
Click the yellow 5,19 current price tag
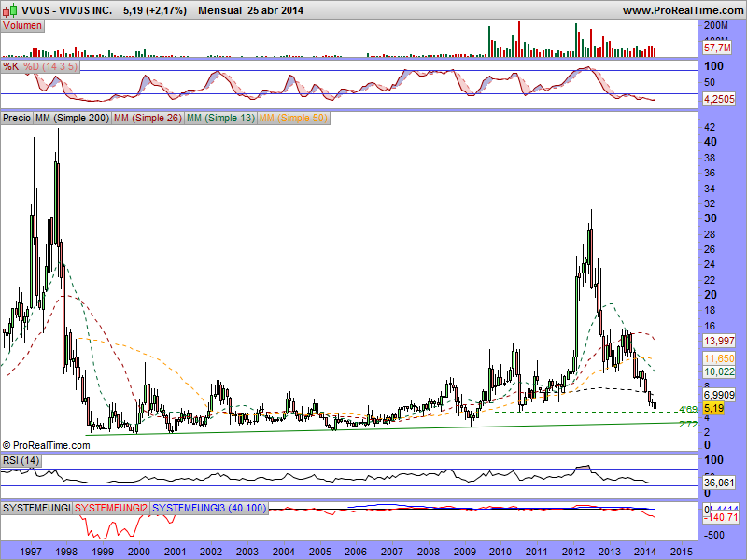tap(713, 408)
